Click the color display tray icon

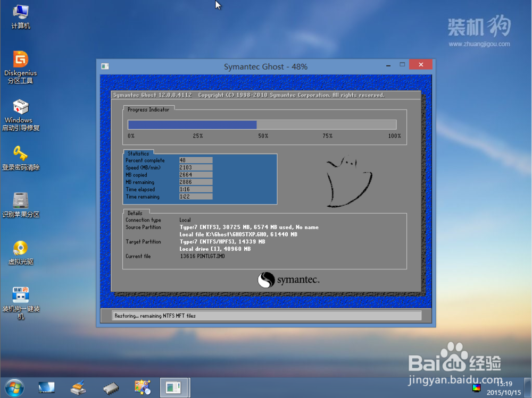[476, 388]
